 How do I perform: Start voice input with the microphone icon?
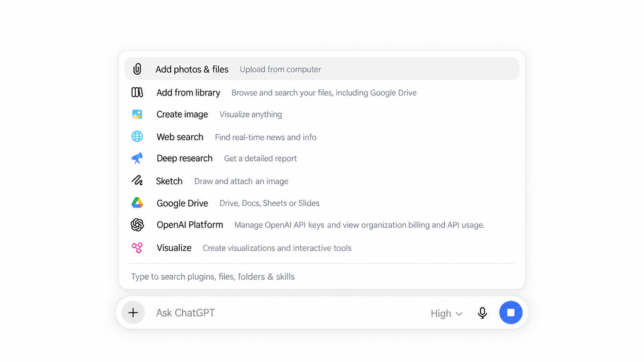482,313
